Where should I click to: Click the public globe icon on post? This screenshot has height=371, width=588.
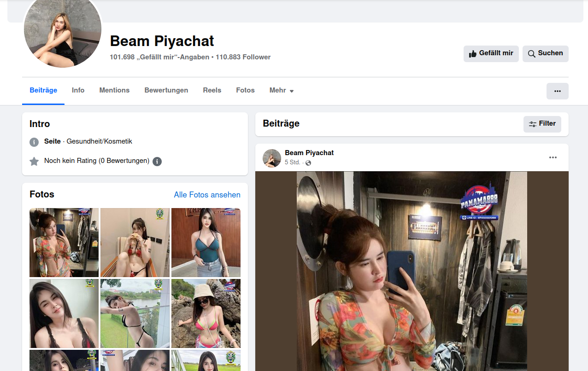click(x=308, y=163)
